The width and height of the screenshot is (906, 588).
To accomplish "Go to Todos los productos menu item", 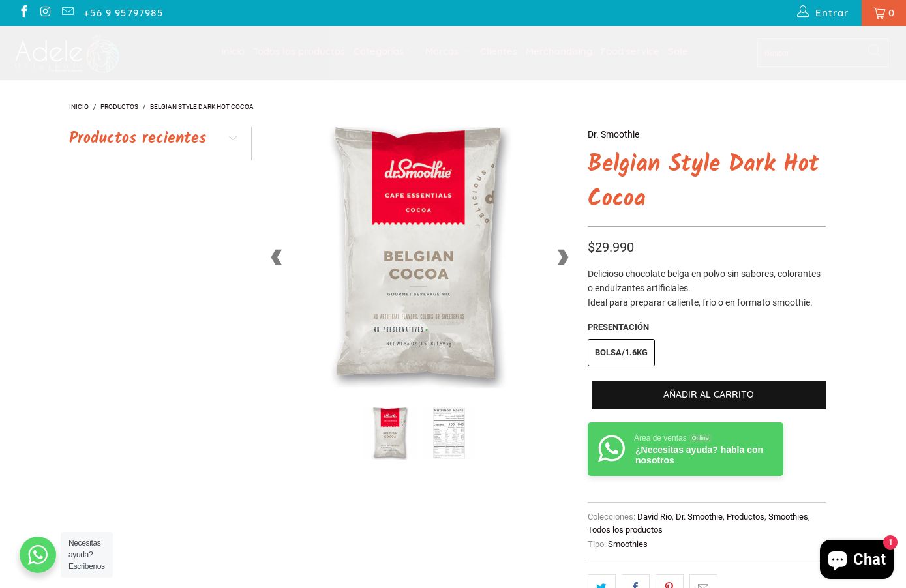I will 299,51.
